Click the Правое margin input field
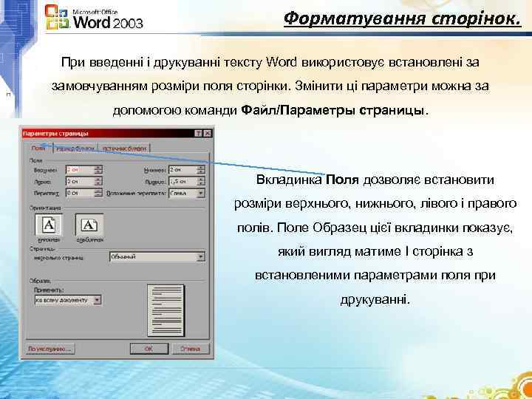 coord(183,182)
